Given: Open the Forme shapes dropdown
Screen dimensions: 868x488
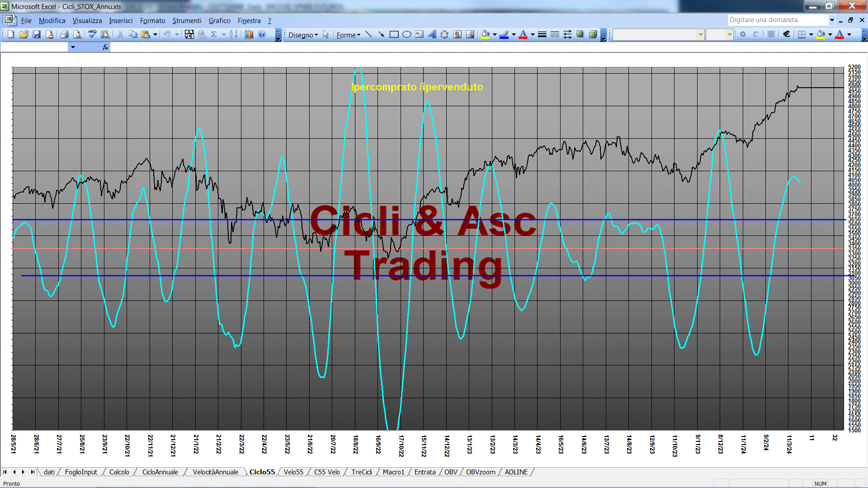Looking at the screenshot, I should 348,35.
